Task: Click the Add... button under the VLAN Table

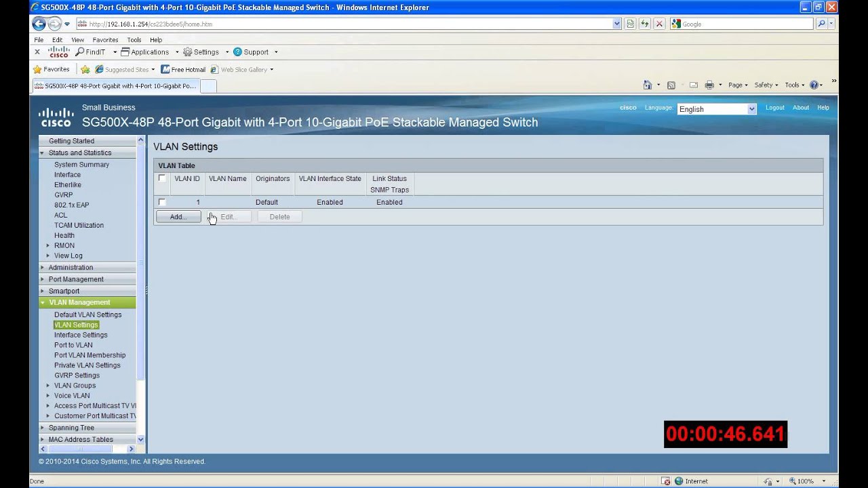Action: pyautogui.click(x=178, y=217)
